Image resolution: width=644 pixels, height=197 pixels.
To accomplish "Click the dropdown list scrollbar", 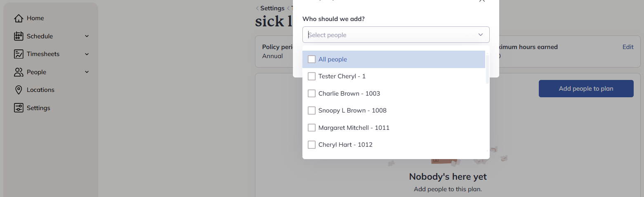I will coord(487,69).
